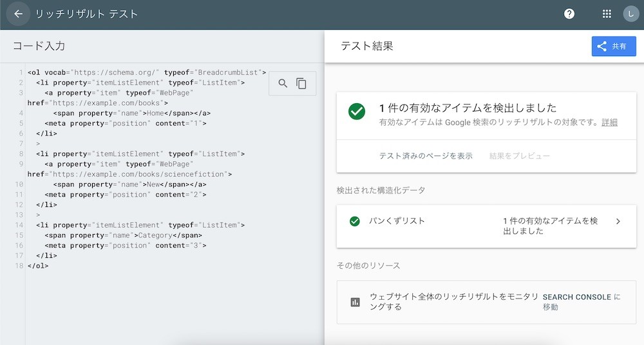The width and height of the screenshot is (644, 345).
Task: Click the 共有 share button
Action: click(x=614, y=46)
